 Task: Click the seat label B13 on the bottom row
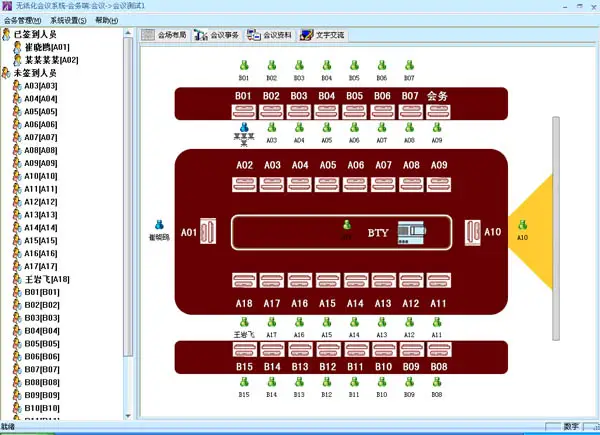click(x=300, y=367)
